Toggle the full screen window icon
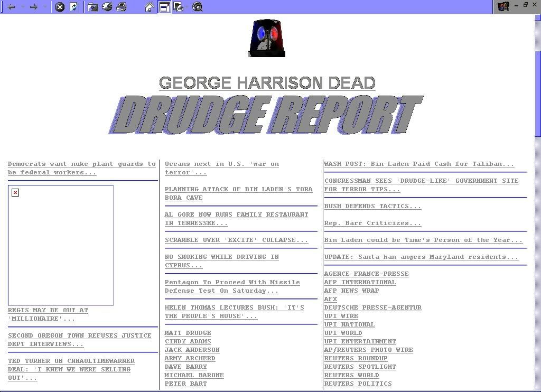This screenshot has width=541, height=392. (164, 7)
